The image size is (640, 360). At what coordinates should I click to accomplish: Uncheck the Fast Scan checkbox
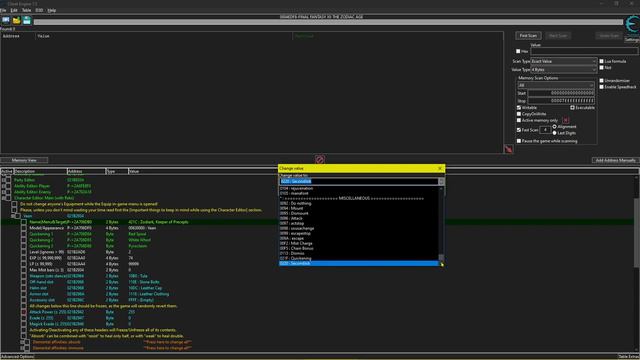click(x=519, y=130)
